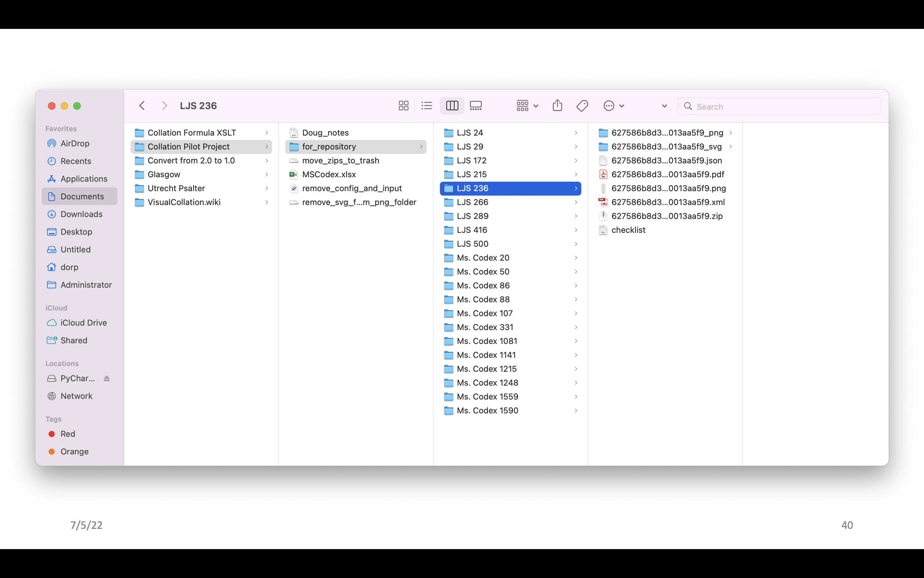924x578 pixels.
Task: Select the Ms. Codex 20 folder
Action: pos(510,258)
